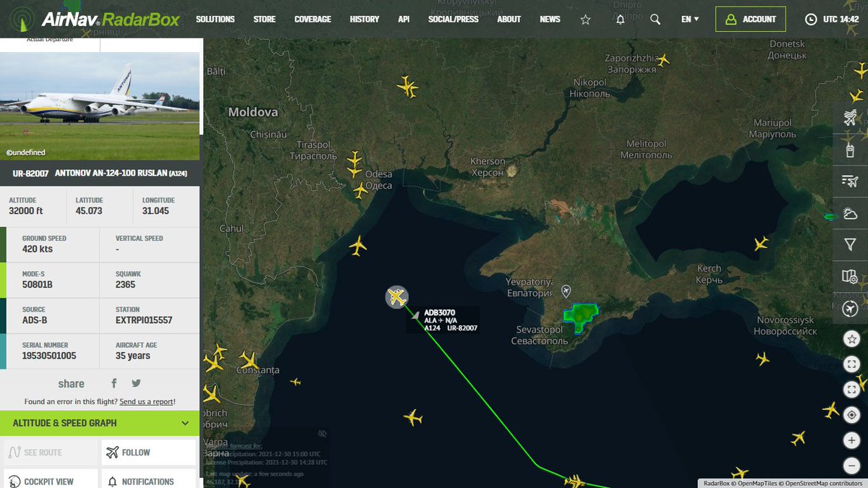Click the round airplane compass icon in the right toolbar

click(850, 309)
